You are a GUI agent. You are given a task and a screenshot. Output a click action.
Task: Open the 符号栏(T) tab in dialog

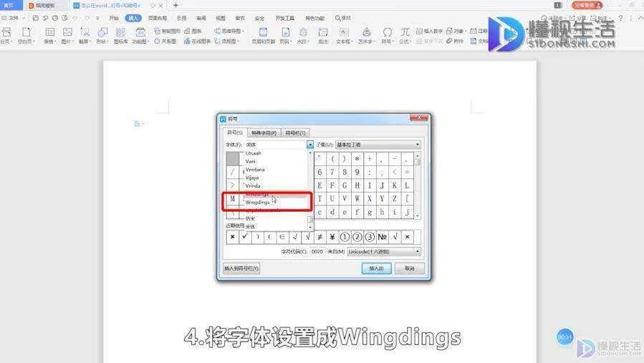pos(295,133)
